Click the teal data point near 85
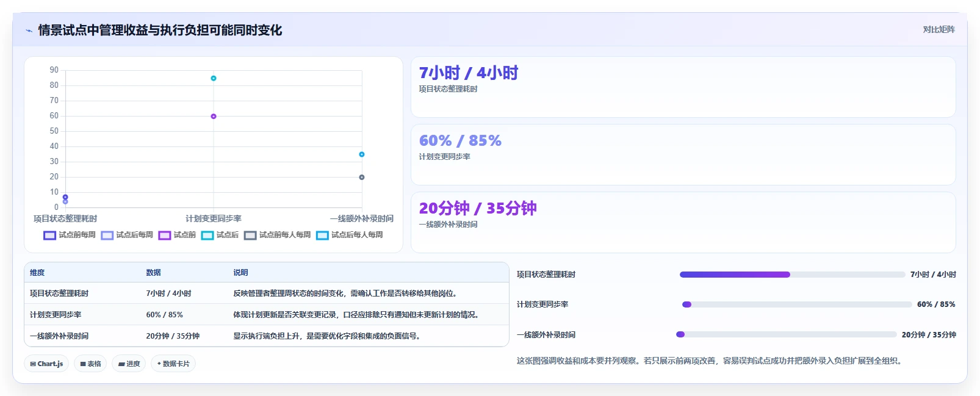The height and width of the screenshot is (396, 980). (x=214, y=78)
